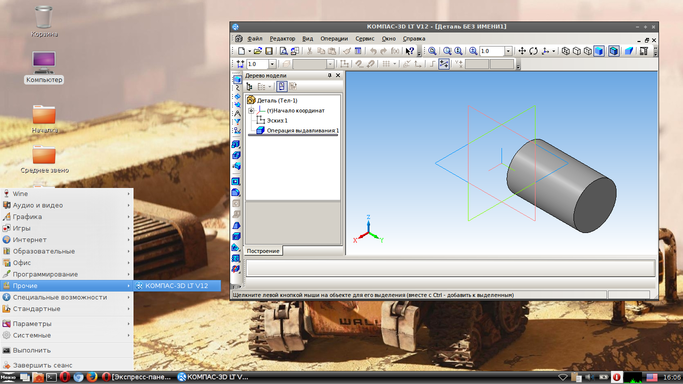Open Справка menu
Image resolution: width=683 pixels, height=384 pixels.
[x=414, y=39]
